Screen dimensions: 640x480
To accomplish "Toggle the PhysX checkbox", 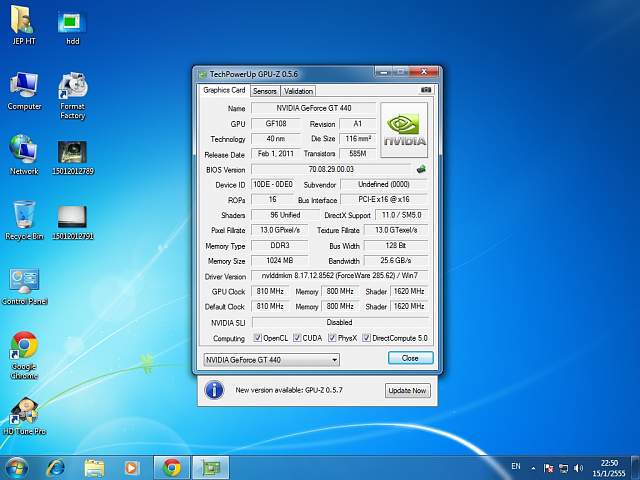I will [332, 338].
